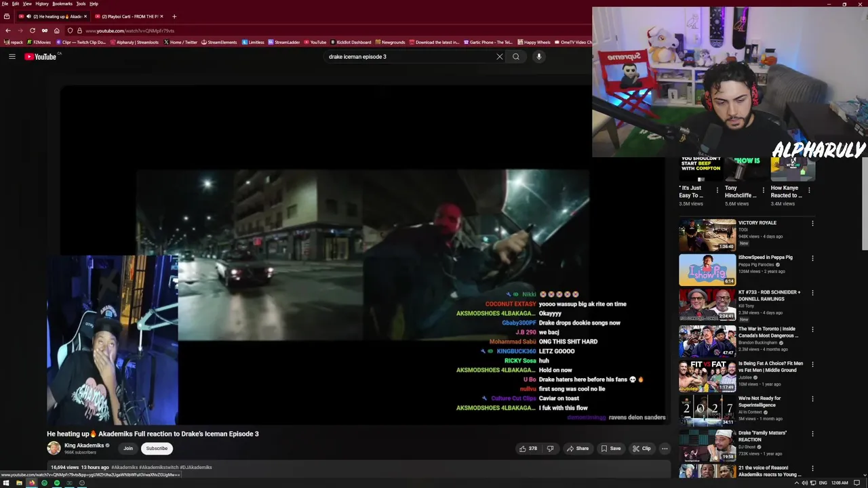Open VICTORY ROYALE video thumbnail
This screenshot has height=488, width=868.
707,235
